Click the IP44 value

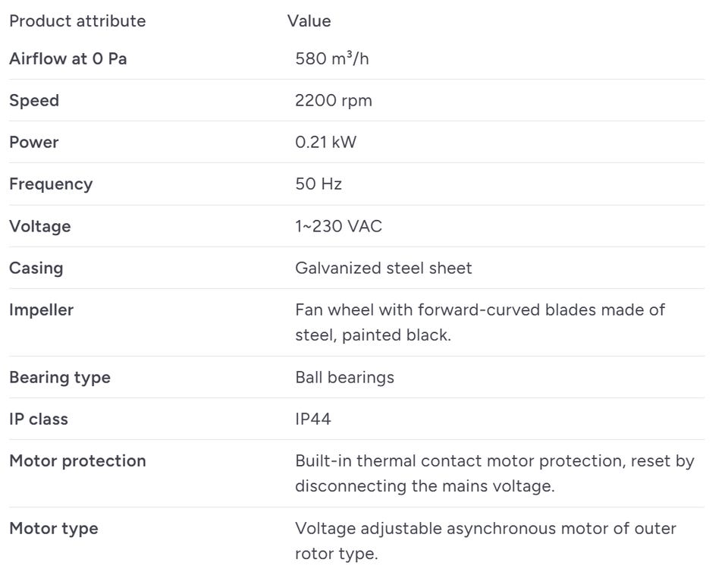point(313,419)
